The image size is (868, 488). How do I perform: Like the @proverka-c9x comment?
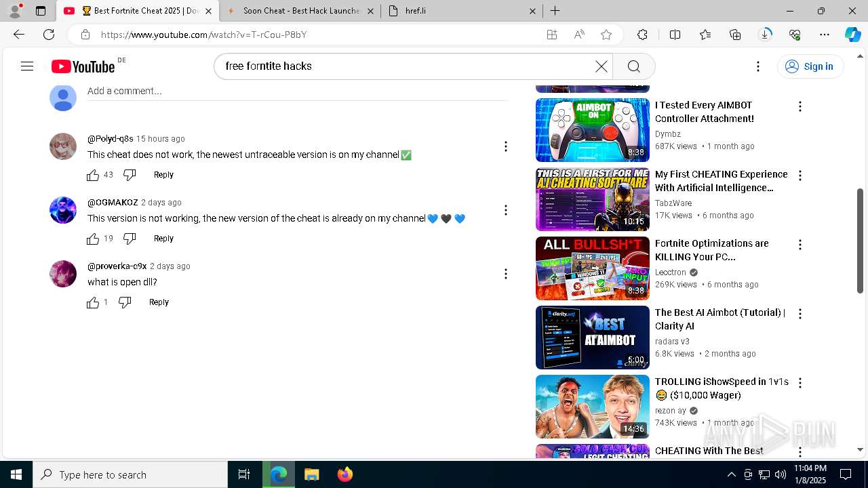[93, 302]
